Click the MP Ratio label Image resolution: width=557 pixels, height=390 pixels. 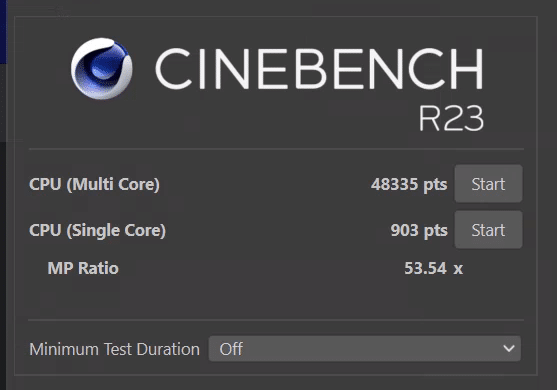pyautogui.click(x=83, y=268)
